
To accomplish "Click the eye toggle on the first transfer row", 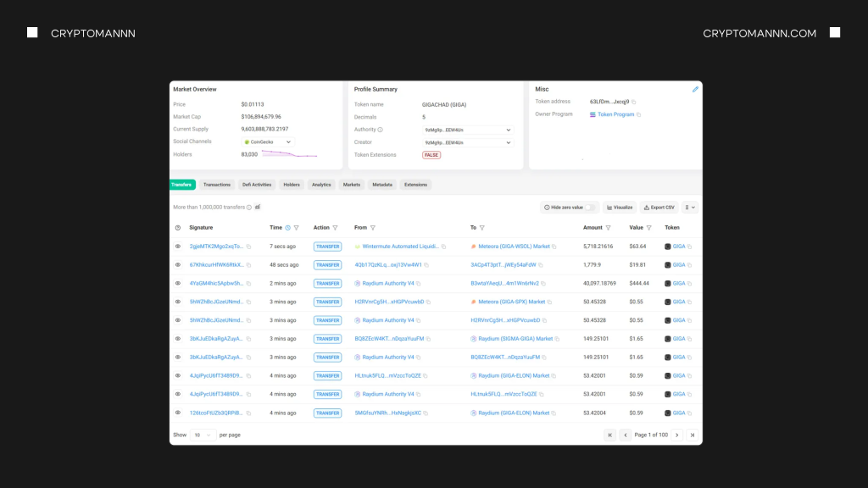I will tap(177, 247).
